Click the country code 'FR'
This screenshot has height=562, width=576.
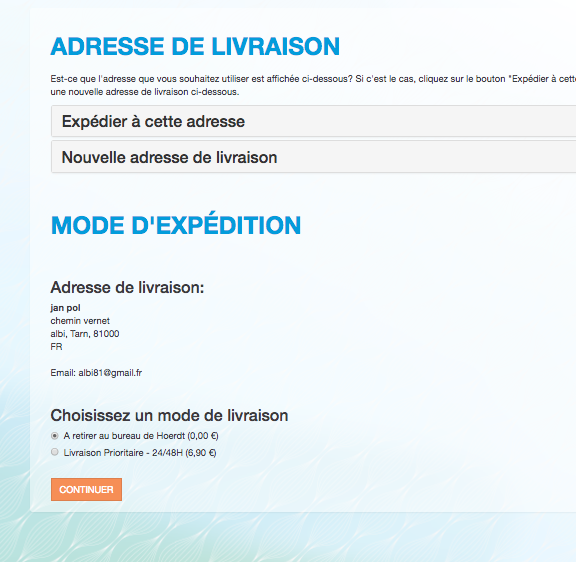(57, 347)
